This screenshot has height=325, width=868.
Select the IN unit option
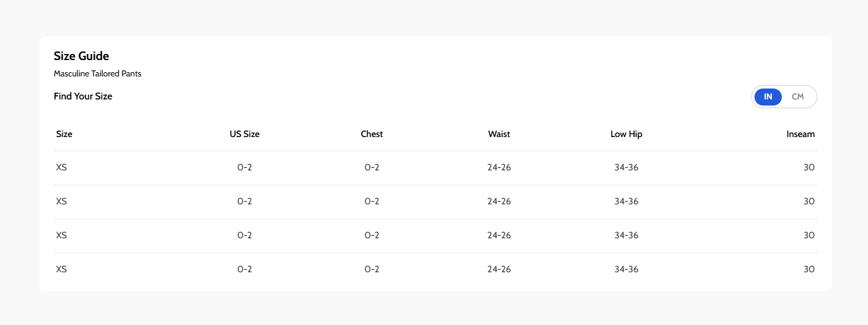pyautogui.click(x=768, y=96)
